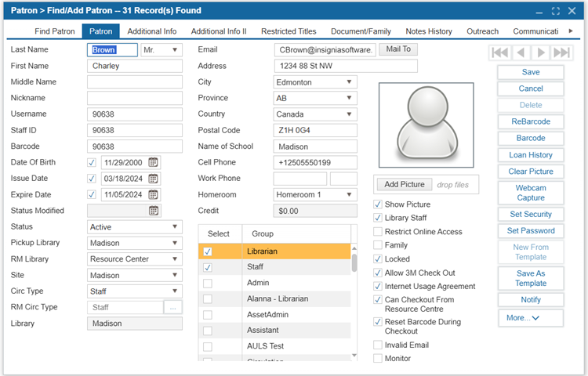
Task: Open the Date Of Birth calendar picker
Action: [153, 162]
